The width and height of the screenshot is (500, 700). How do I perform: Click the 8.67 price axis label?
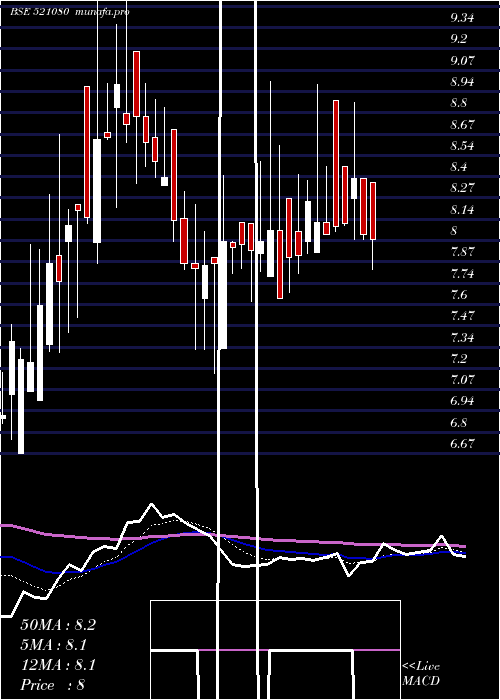(x=462, y=124)
